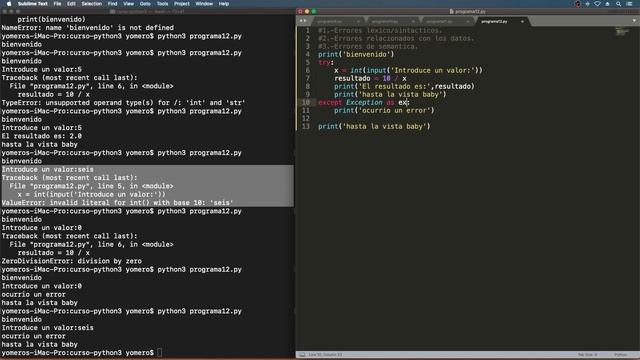Switch to the third editor tab
Viewport: 640px width, 360px height.
(446, 21)
